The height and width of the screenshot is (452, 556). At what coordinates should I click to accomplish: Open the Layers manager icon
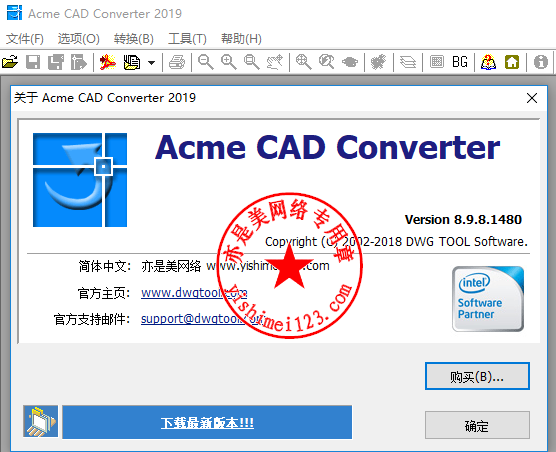pyautogui.click(x=408, y=62)
